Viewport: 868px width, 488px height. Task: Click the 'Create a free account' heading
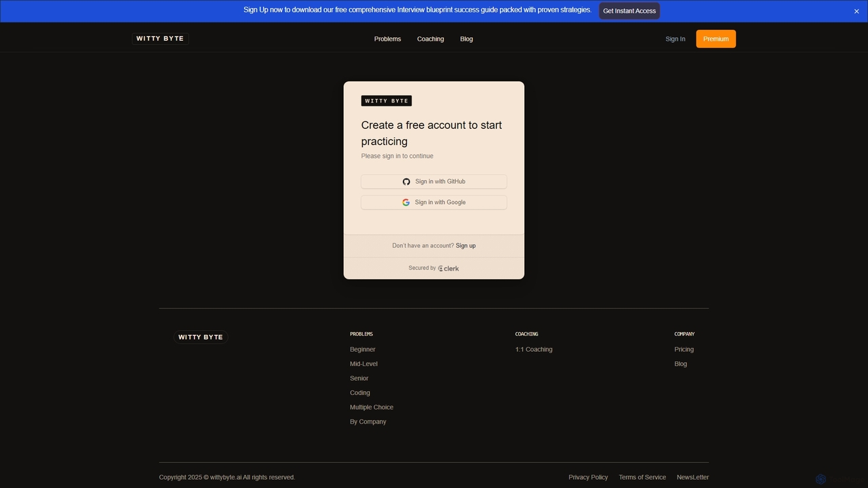tap(432, 133)
